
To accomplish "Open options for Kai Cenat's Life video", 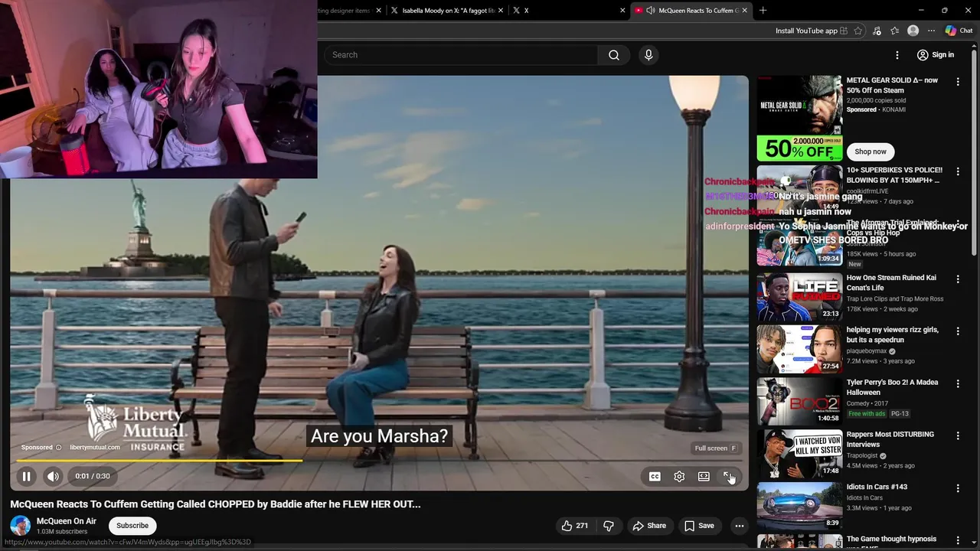I will point(958,279).
